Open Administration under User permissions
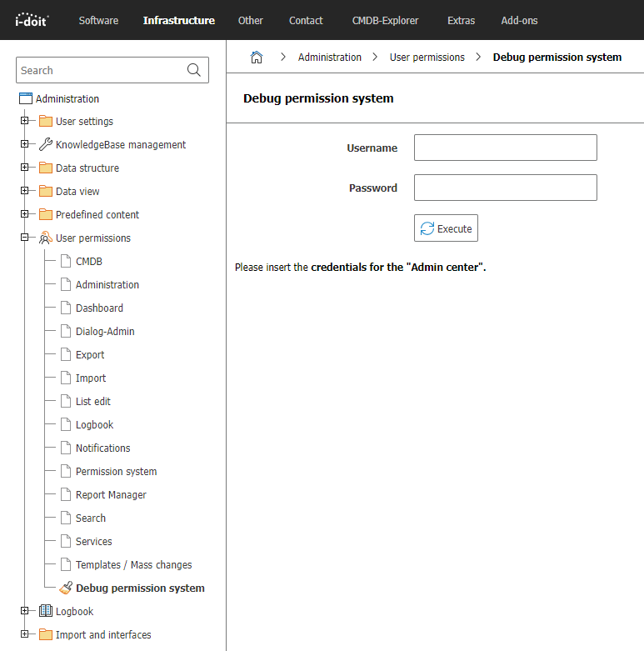Image resolution: width=644 pixels, height=651 pixels. (x=107, y=285)
